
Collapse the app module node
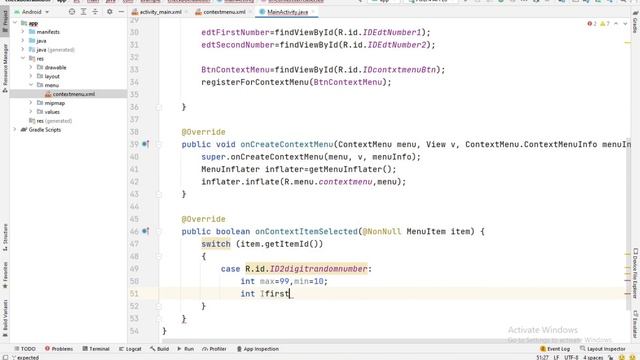click(x=15, y=23)
